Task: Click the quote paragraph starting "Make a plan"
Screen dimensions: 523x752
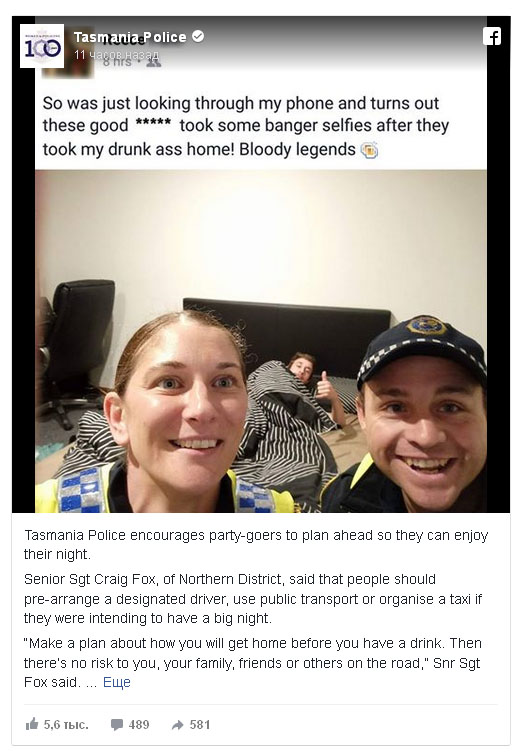Action: click(253, 662)
